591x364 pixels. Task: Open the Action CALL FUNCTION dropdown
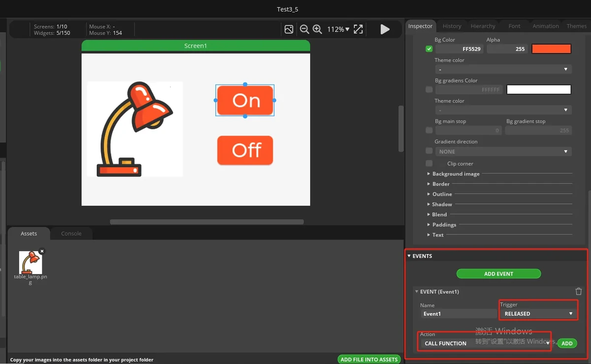coord(486,343)
